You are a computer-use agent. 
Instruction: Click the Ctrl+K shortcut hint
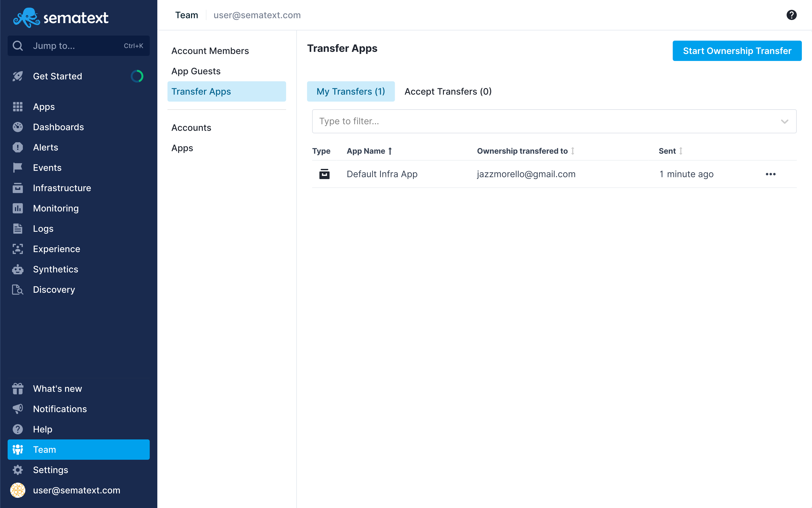(134, 46)
